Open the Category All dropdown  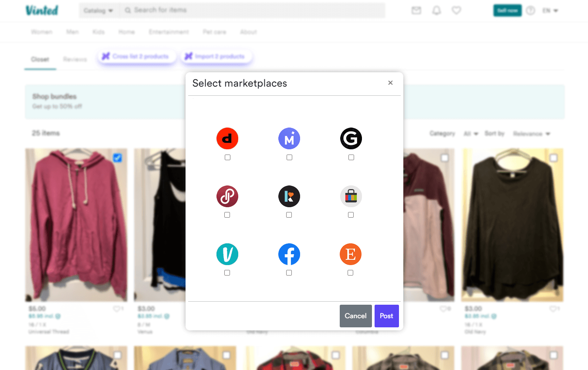tap(471, 134)
